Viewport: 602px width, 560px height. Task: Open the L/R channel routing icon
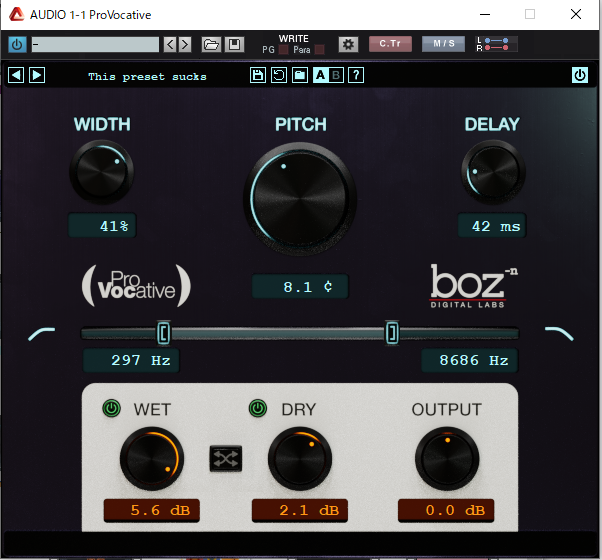496,44
